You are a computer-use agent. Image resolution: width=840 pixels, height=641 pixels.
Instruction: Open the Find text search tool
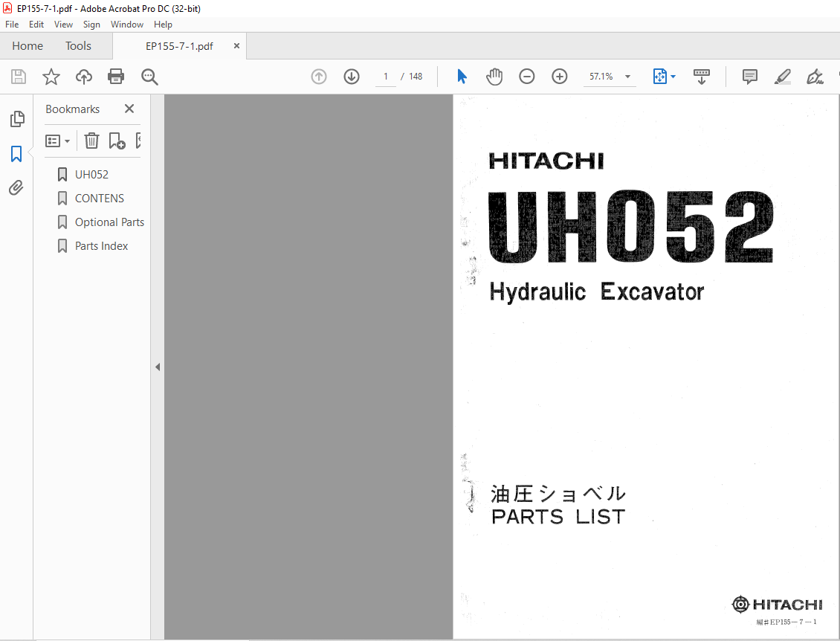click(x=149, y=77)
